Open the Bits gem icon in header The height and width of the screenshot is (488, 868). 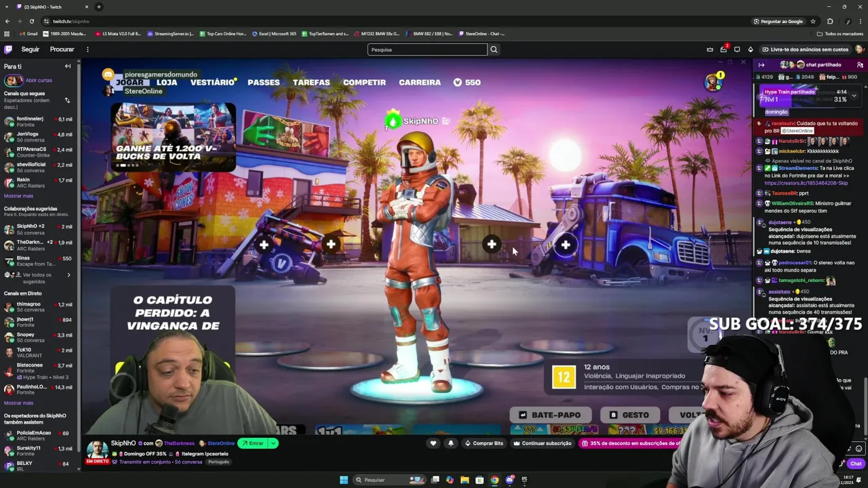tap(750, 49)
